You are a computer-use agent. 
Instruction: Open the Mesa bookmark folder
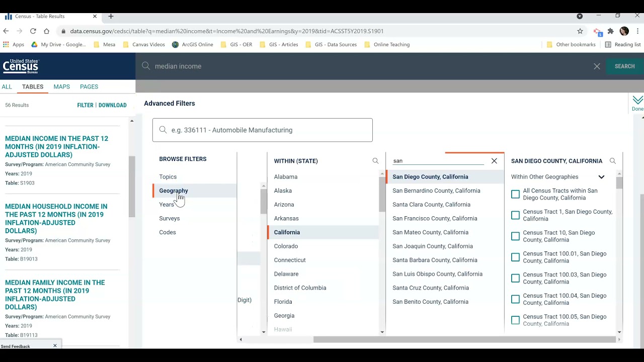click(105, 44)
